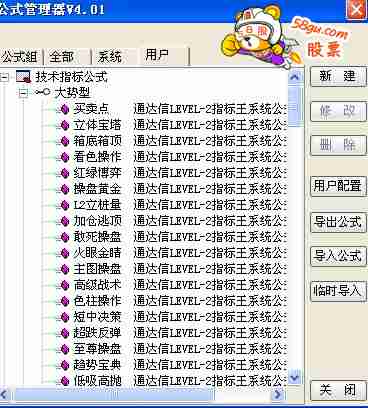Image resolution: width=368 pixels, height=408 pixels.
Task: Click the 低吸高抛 formula icon
Action: tap(64, 381)
